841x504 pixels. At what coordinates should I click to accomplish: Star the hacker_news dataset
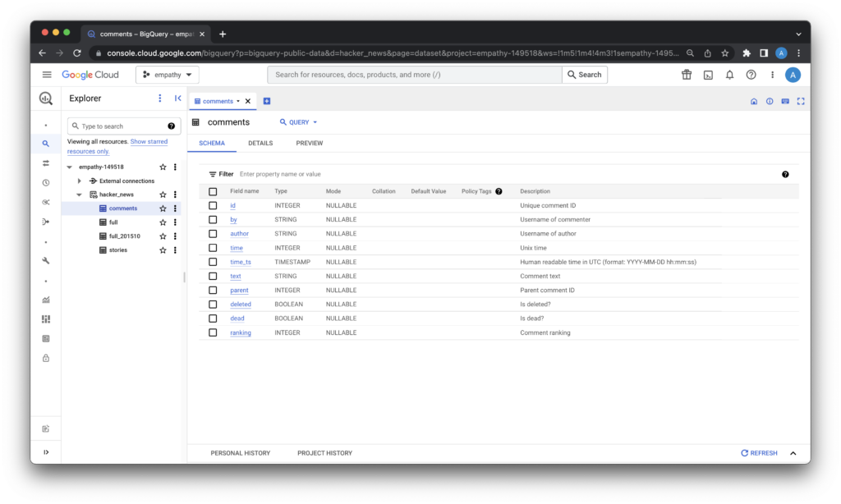[163, 195]
